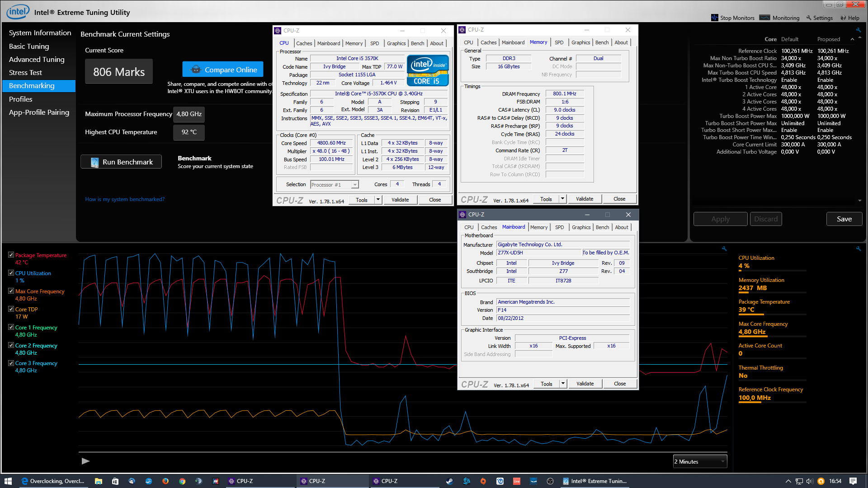Open Advanced Tuning in XTU sidebar

click(37, 59)
